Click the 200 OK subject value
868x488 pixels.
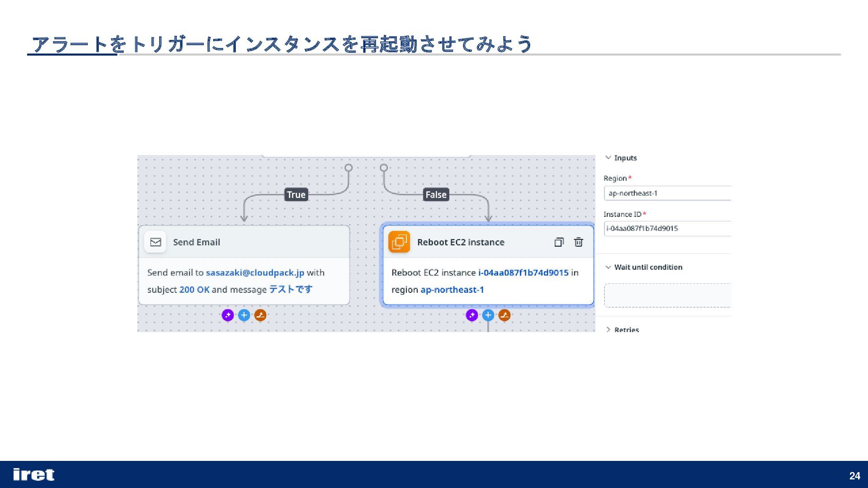point(194,290)
